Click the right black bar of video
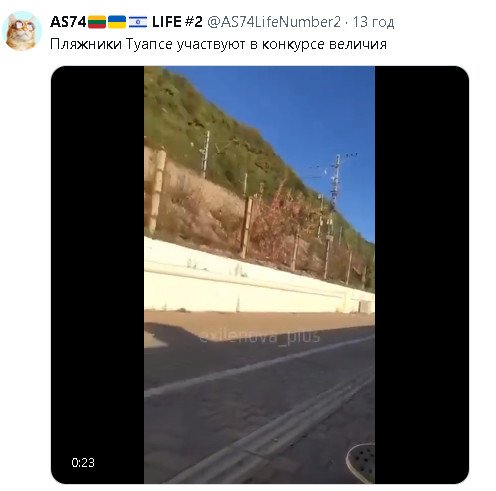496x491 pixels. click(422, 275)
